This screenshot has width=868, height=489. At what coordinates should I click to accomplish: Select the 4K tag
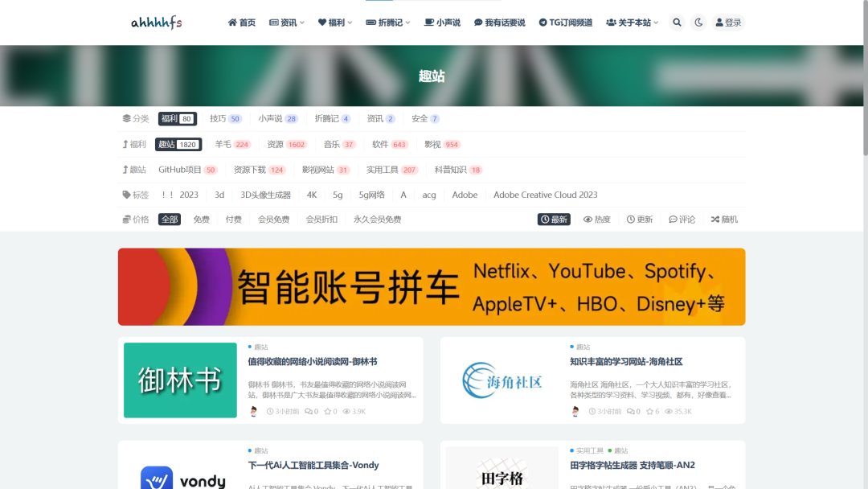(312, 195)
